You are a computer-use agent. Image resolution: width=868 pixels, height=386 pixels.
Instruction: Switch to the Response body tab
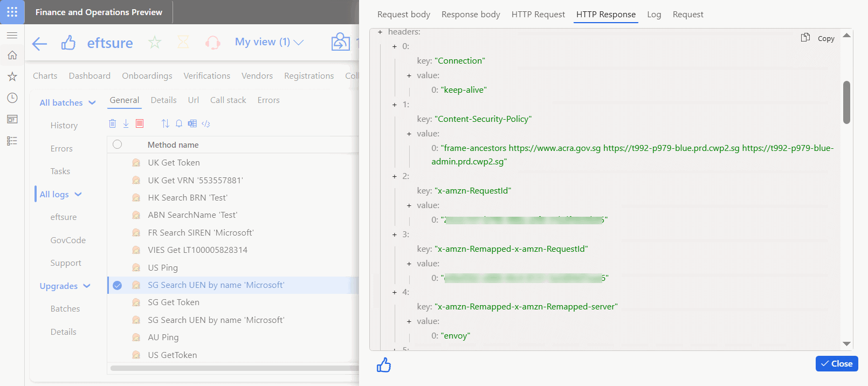pos(471,15)
